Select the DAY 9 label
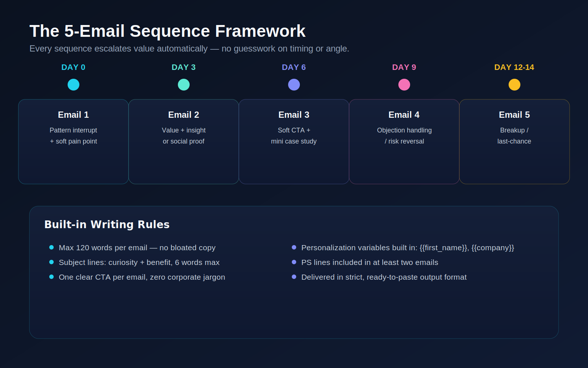588x368 pixels. tap(404, 67)
